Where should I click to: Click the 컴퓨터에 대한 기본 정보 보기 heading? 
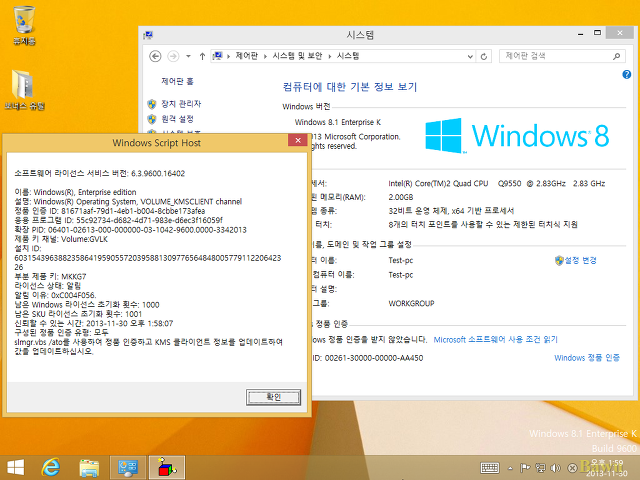pyautogui.click(x=349, y=87)
